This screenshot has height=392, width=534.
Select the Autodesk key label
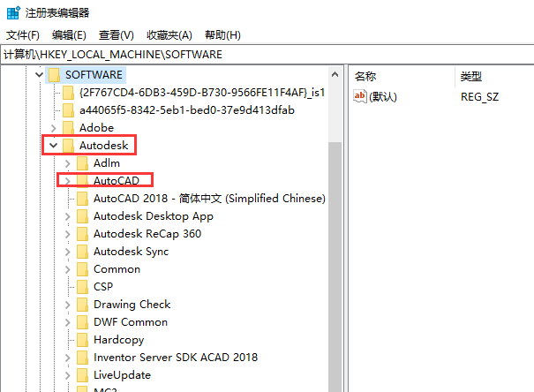104,146
